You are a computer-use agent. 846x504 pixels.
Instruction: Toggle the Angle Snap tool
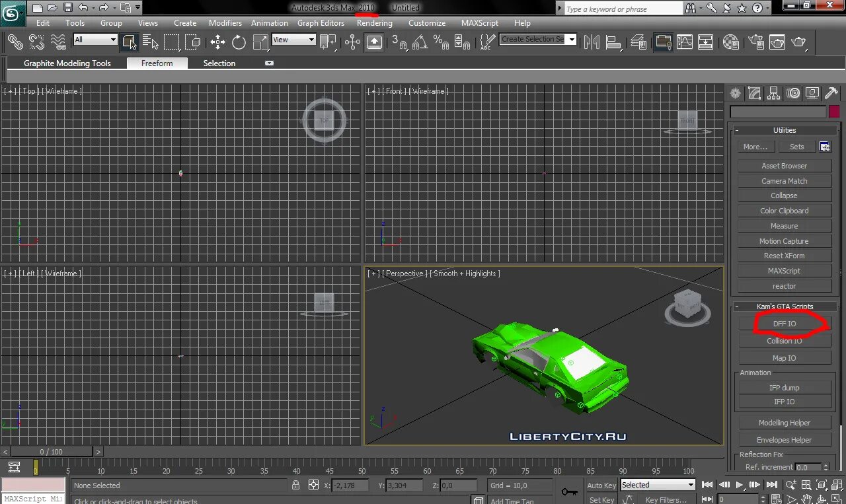420,42
